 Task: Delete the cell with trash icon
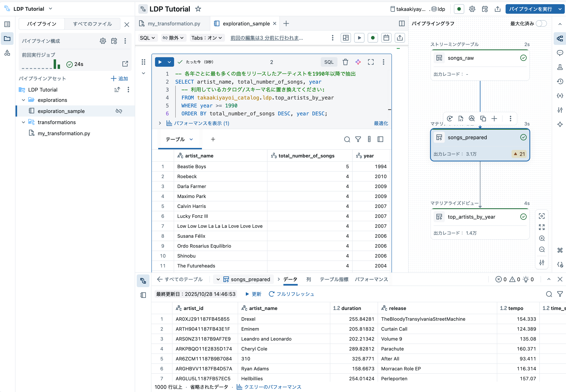[345, 62]
